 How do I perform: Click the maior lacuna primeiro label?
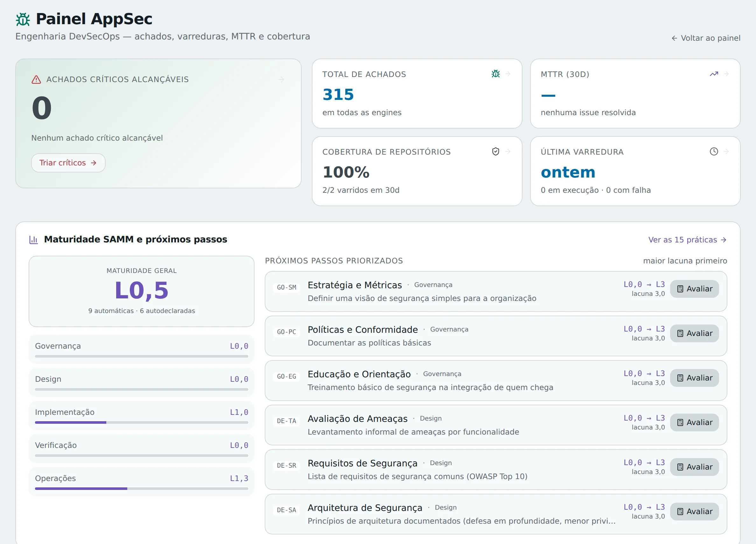[685, 261]
